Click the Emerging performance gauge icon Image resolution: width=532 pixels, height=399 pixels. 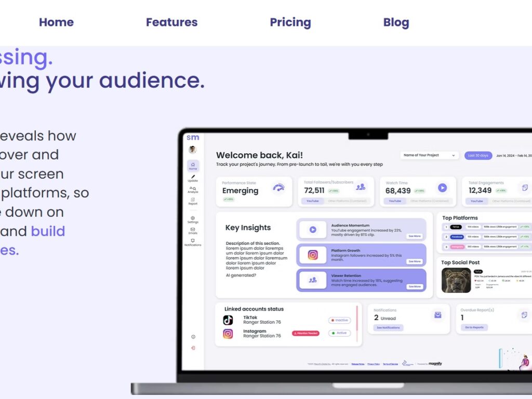(278, 188)
